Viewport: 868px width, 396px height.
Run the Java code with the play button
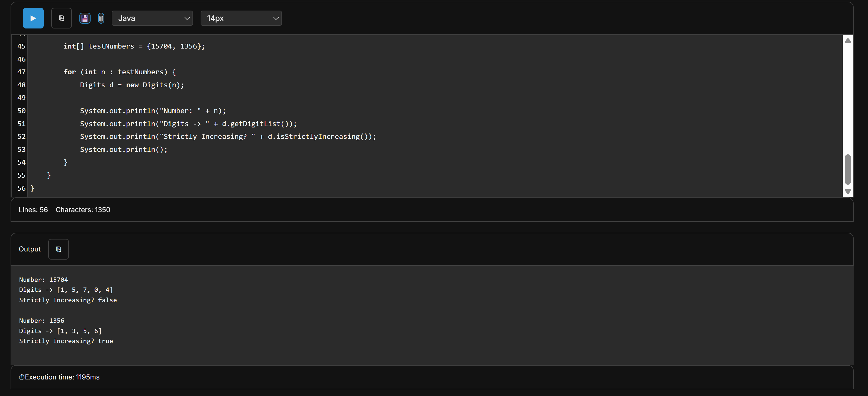click(33, 18)
